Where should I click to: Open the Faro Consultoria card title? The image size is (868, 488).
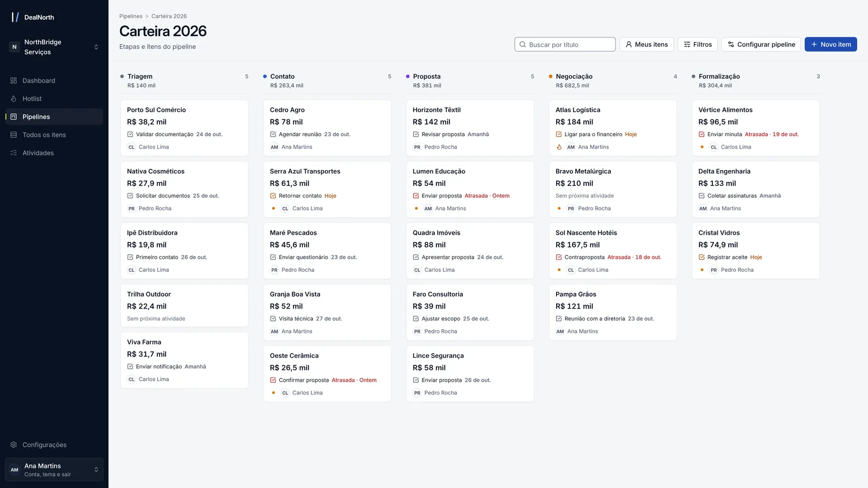pyautogui.click(x=438, y=294)
